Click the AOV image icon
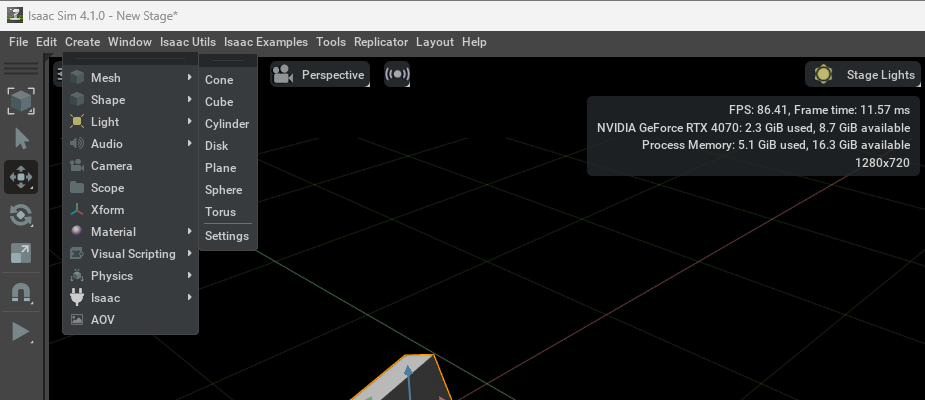The image size is (925, 400). [x=77, y=320]
